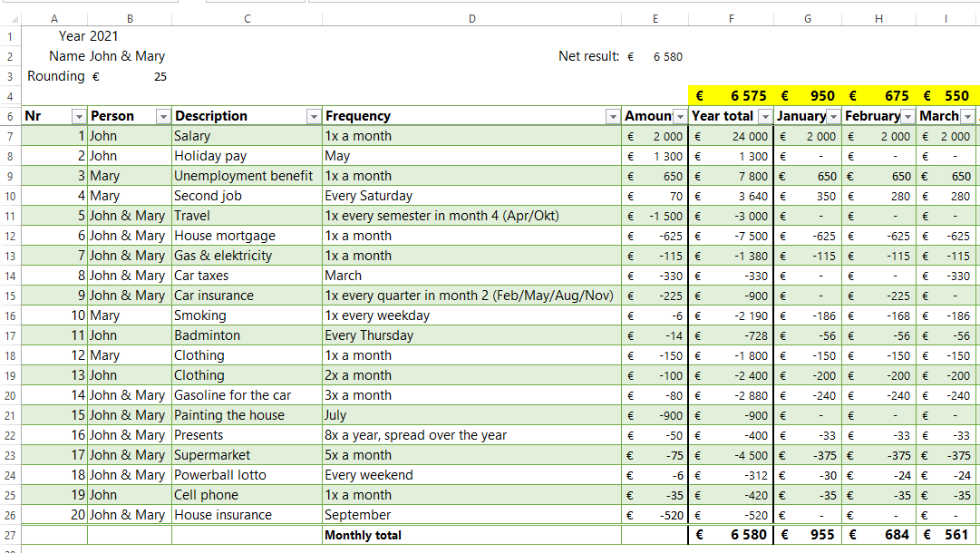Select the Badminton cell

click(x=247, y=335)
